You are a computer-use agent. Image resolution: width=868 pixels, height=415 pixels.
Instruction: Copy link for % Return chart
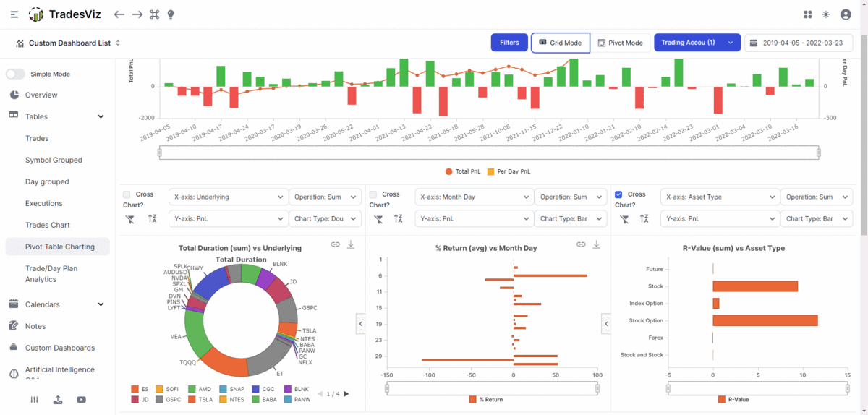(581, 245)
